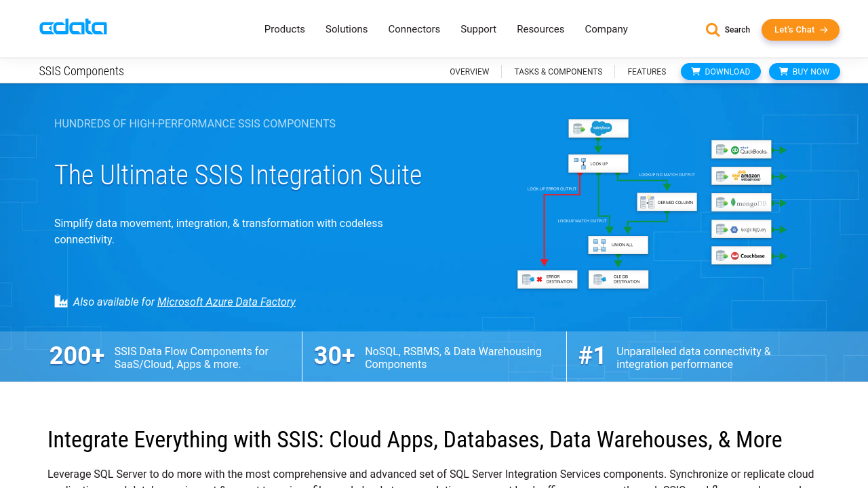Image resolution: width=868 pixels, height=488 pixels.
Task: Follow the Microsoft Azure Data Factory link
Action: pyautogui.click(x=226, y=302)
